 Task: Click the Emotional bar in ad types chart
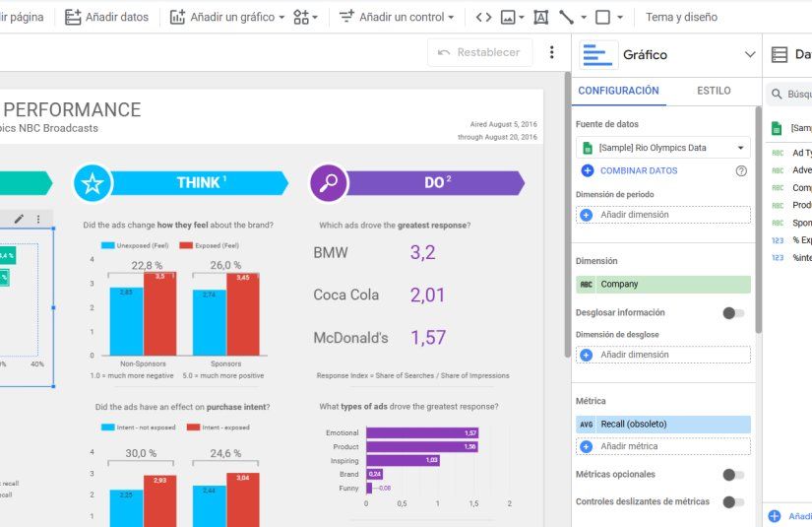422,432
